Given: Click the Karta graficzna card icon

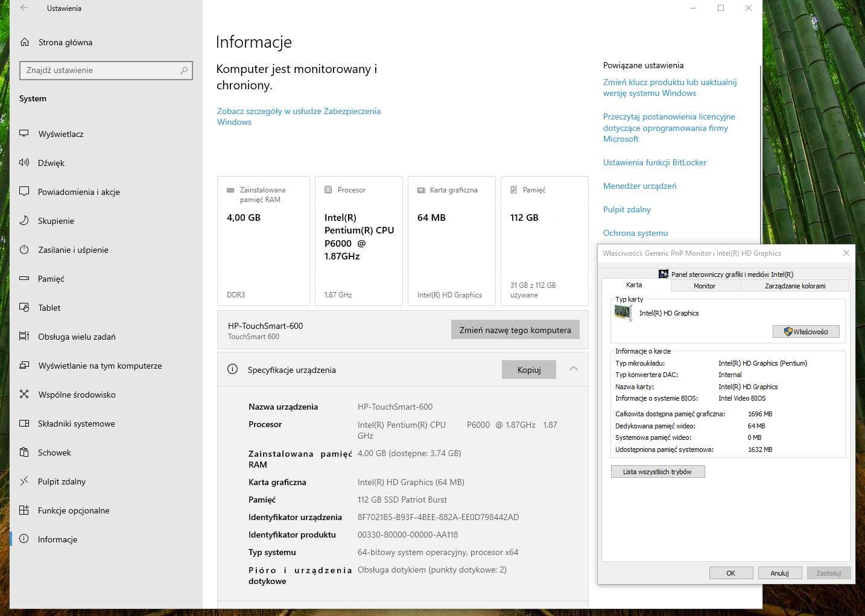Looking at the screenshot, I should click(421, 190).
